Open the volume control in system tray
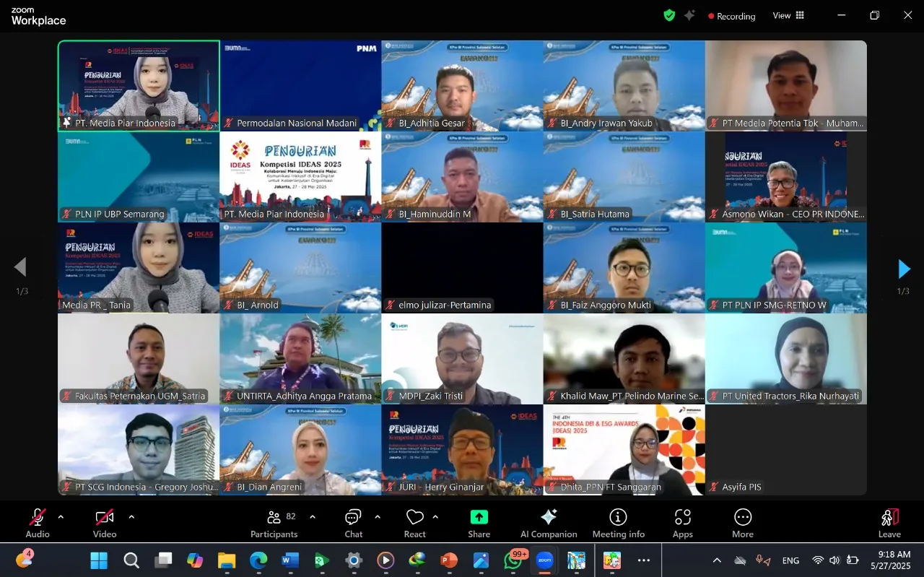The image size is (924, 577). (834, 560)
